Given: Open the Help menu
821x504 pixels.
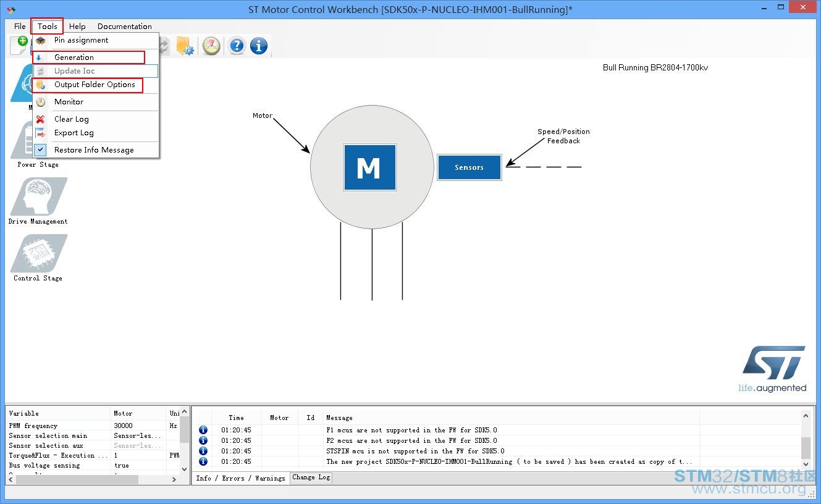Looking at the screenshot, I should pyautogui.click(x=77, y=27).
